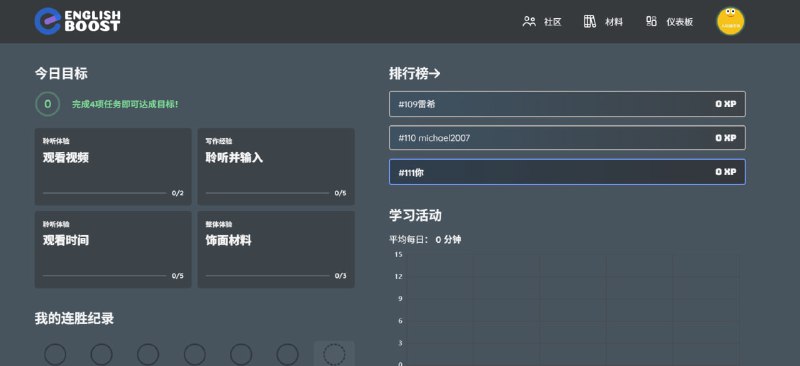The image size is (800, 366).
Task: Click the 仪表板 dashboard icon
Action: pyautogui.click(x=651, y=21)
